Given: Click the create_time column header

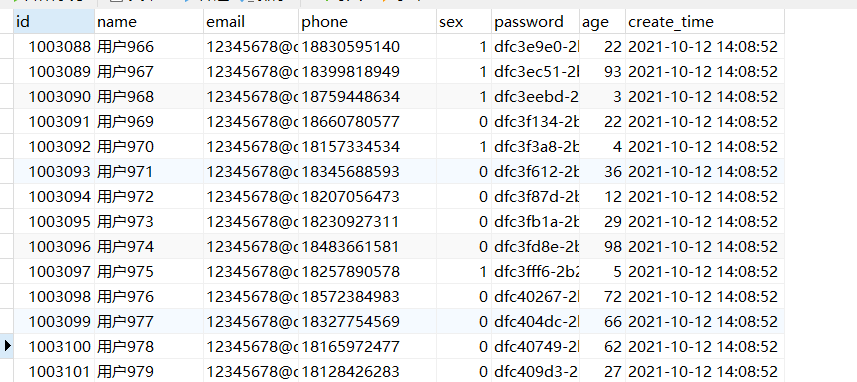Looking at the screenshot, I should tap(705, 22).
